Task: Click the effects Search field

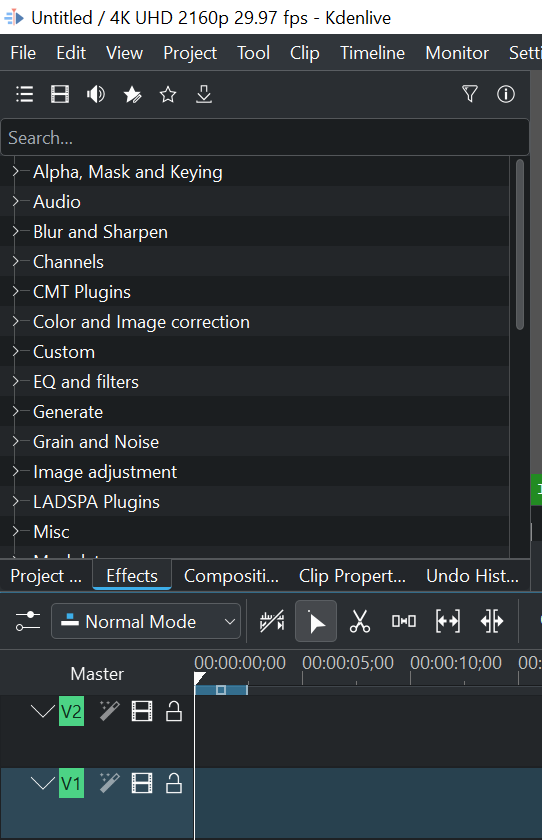Action: tap(265, 138)
